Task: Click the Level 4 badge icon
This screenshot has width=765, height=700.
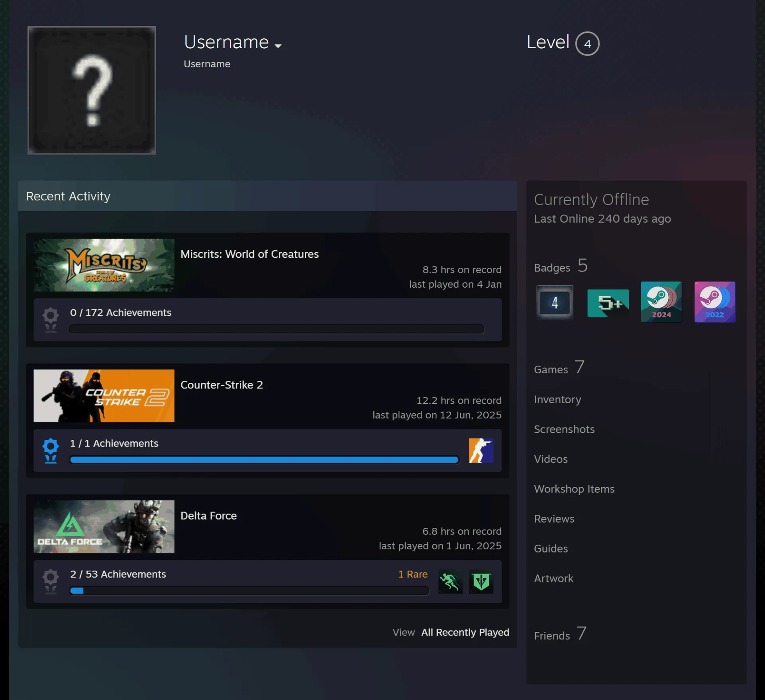Action: pyautogui.click(x=555, y=302)
